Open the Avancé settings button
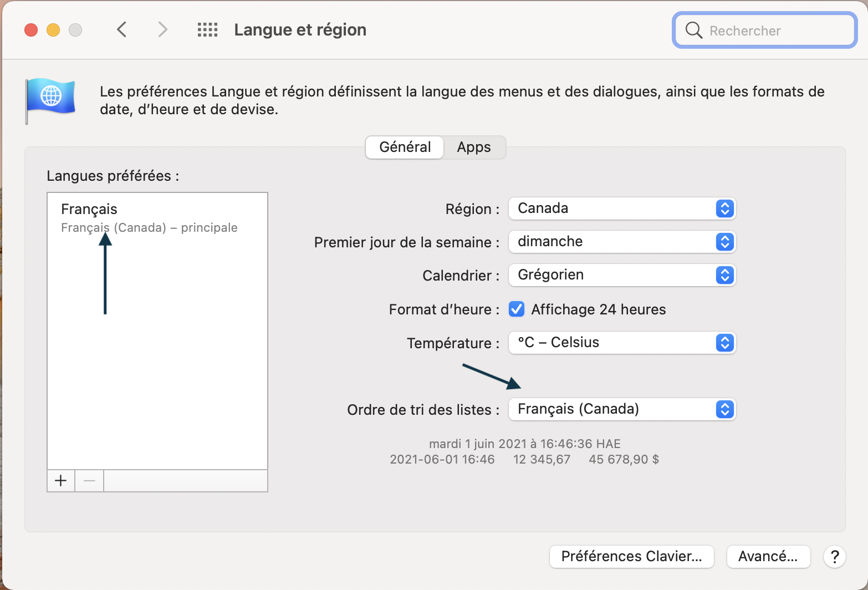868x590 pixels. tap(768, 556)
